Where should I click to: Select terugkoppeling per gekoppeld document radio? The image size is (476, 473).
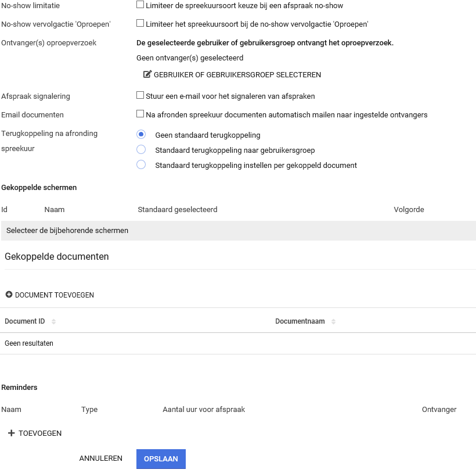click(x=141, y=165)
